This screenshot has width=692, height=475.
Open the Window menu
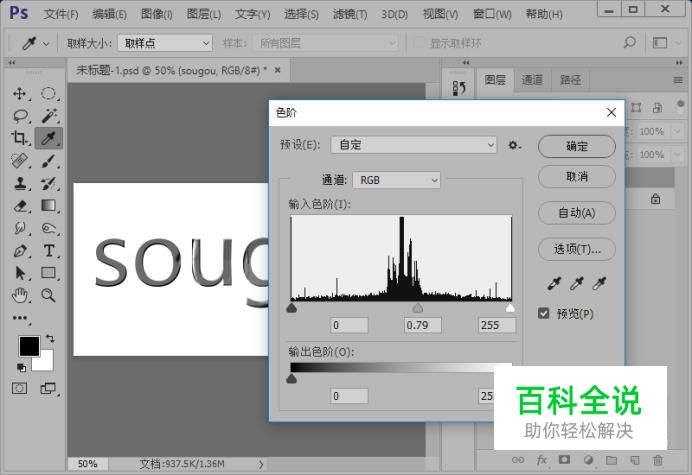[x=492, y=14]
